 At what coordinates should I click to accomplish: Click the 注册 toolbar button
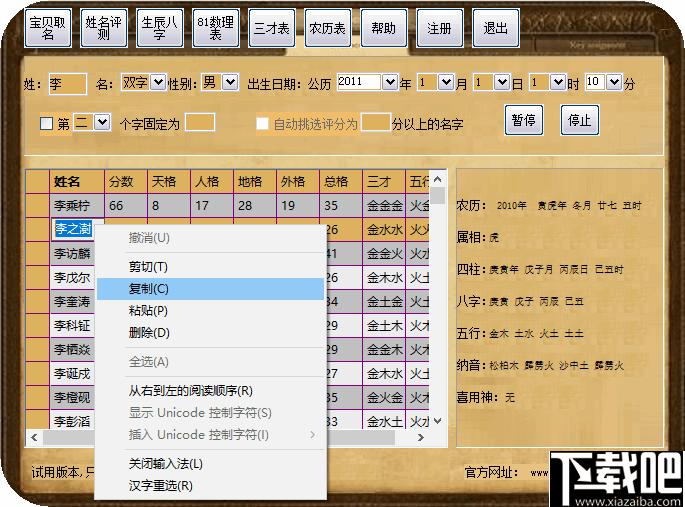tap(439, 29)
